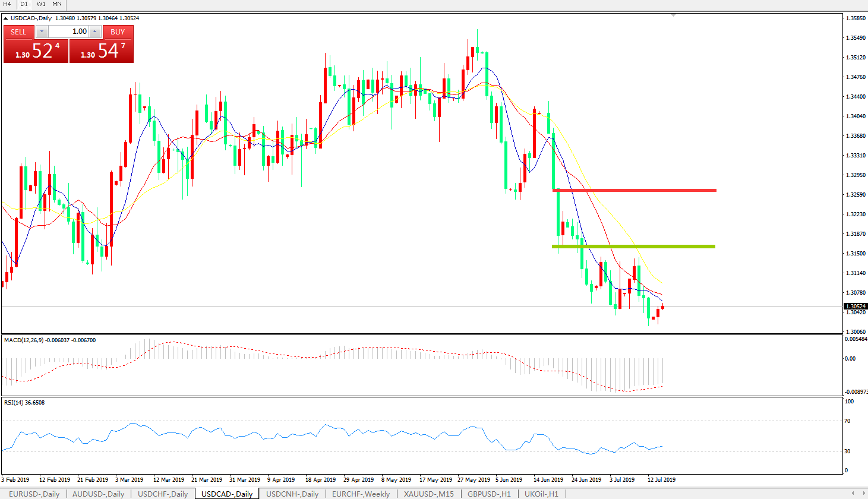Select the XAUUSD-,M15 chart tab

(428, 494)
